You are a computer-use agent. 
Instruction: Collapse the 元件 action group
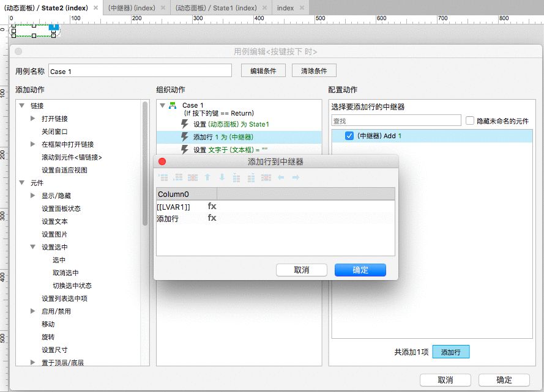[22, 182]
